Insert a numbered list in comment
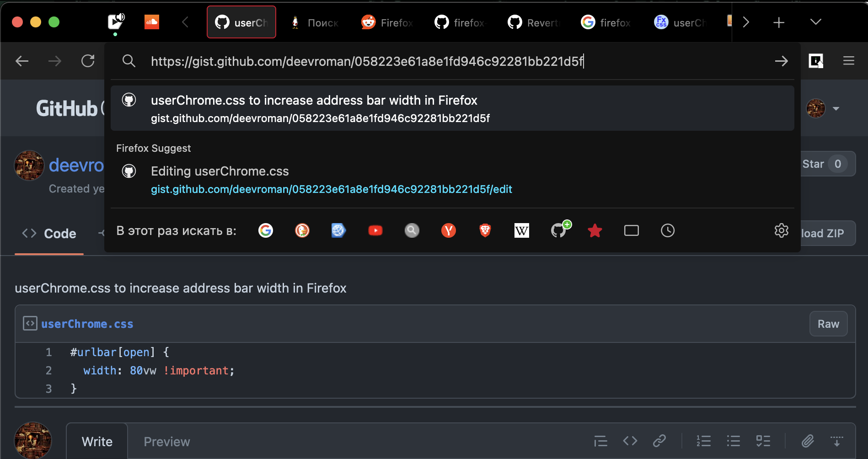Viewport: 868px width, 459px height. 703,441
